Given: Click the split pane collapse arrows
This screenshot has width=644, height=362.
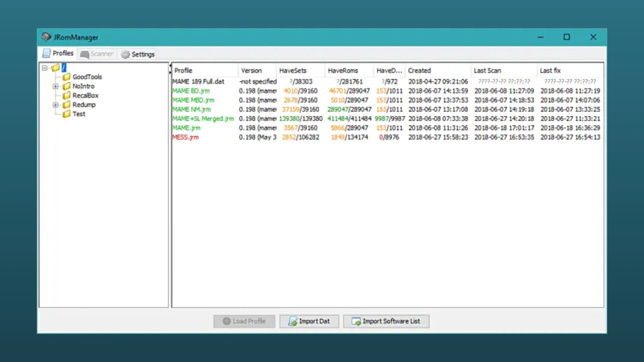Looking at the screenshot, I should (x=170, y=69).
